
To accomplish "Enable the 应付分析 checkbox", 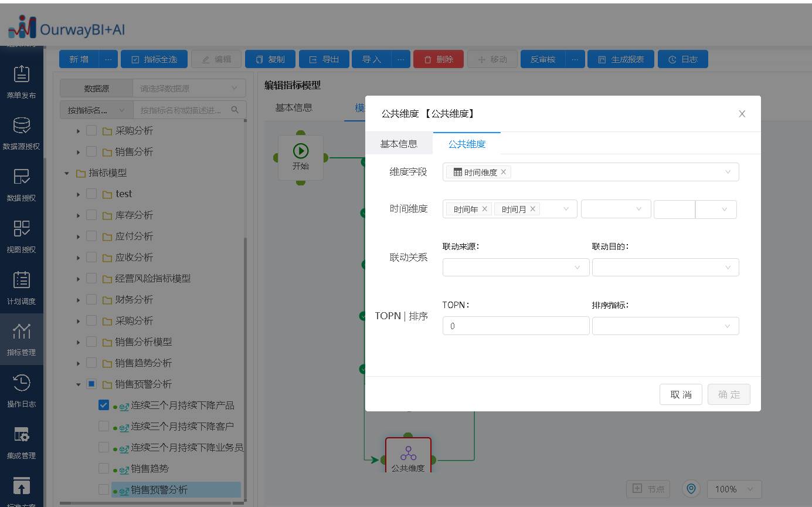I will coord(91,236).
